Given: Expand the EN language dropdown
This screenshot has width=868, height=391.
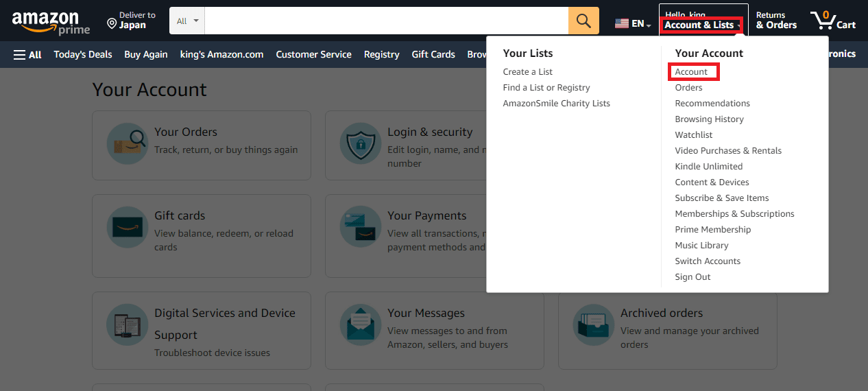Looking at the screenshot, I should pos(642,24).
